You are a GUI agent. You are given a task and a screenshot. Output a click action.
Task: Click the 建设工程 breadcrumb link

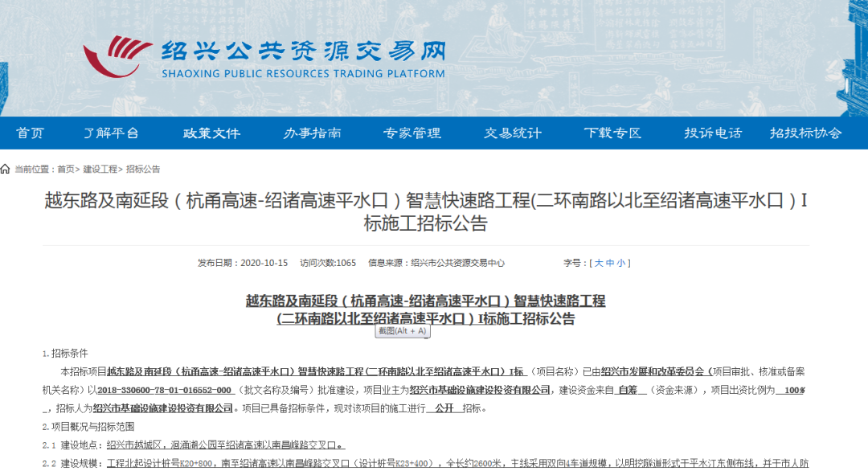click(x=100, y=170)
